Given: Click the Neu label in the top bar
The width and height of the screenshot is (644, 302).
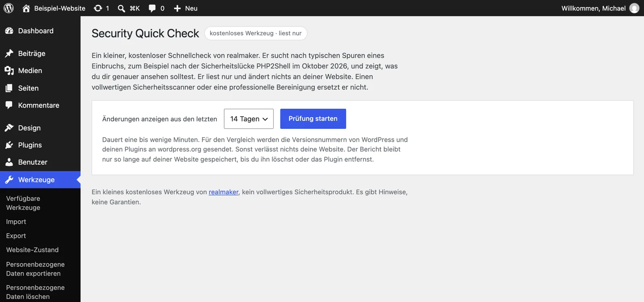Looking at the screenshot, I should [x=192, y=8].
